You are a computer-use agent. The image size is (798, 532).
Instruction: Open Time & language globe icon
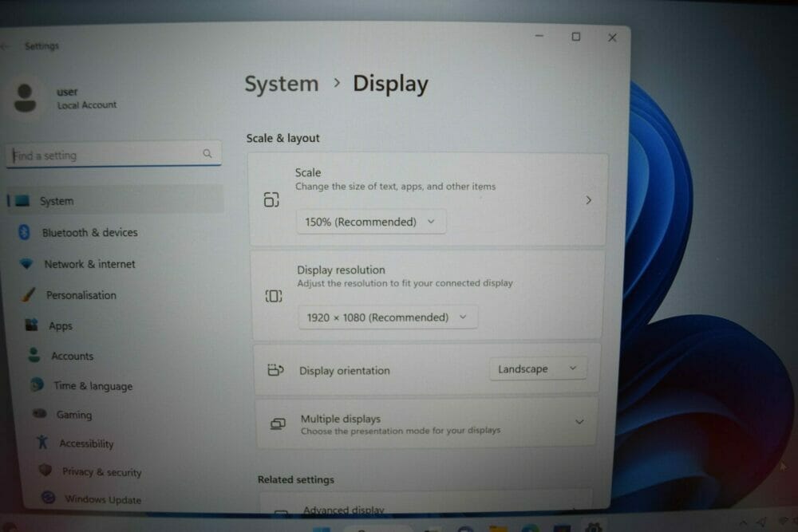click(37, 384)
